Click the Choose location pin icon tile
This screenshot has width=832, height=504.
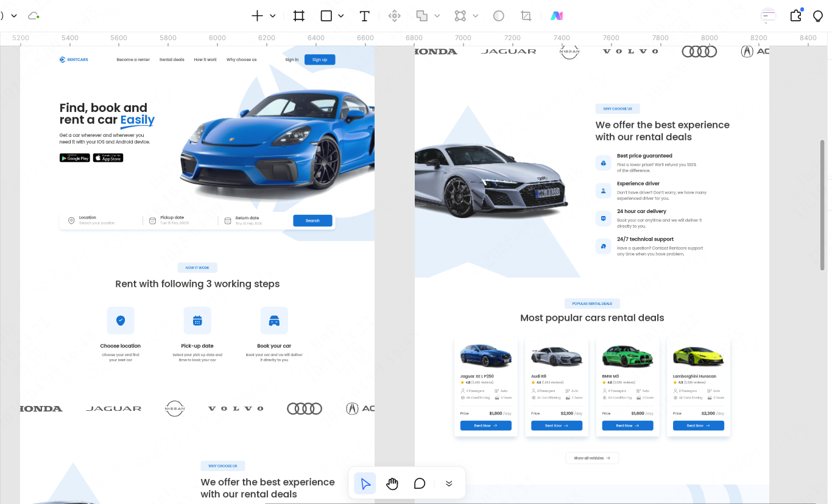[121, 320]
